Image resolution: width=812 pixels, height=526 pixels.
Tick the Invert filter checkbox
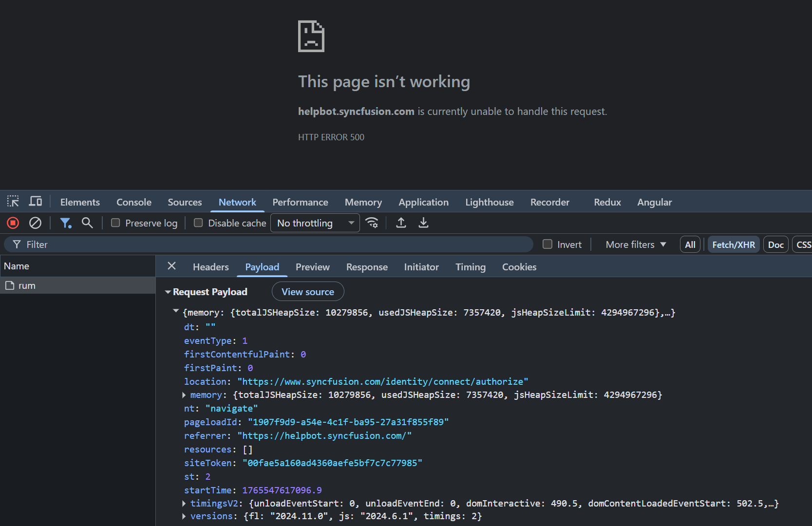548,244
